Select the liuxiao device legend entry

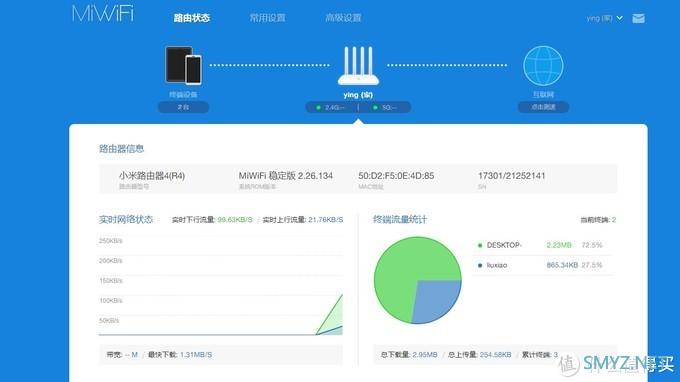[492, 265]
